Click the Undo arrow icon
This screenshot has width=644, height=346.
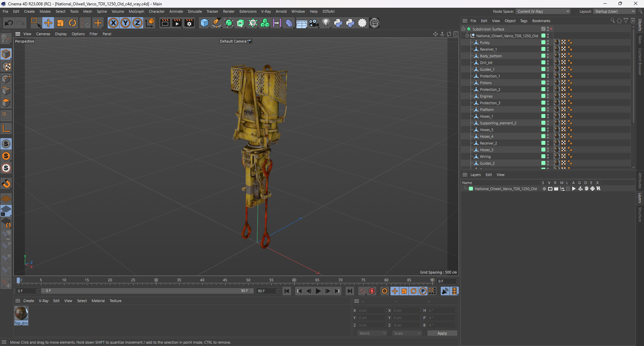point(9,23)
